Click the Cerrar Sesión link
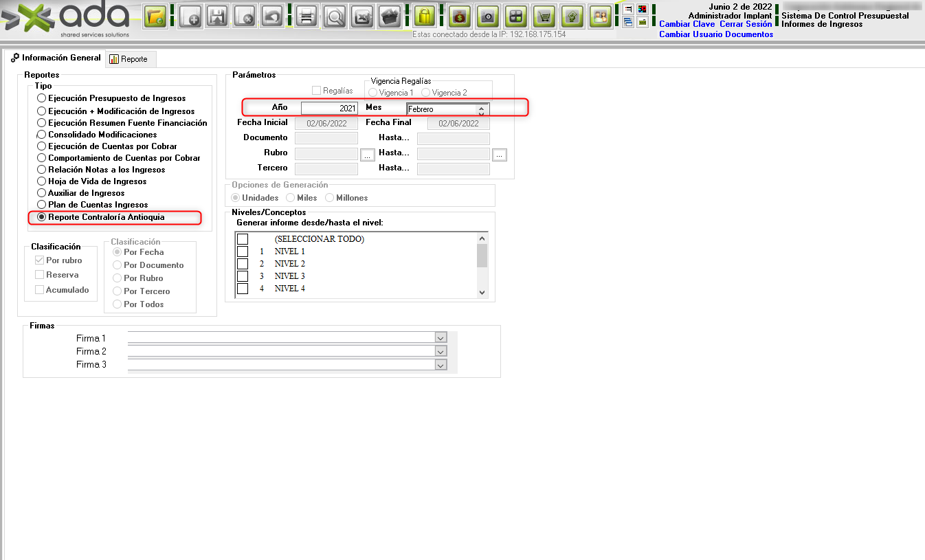 (746, 24)
